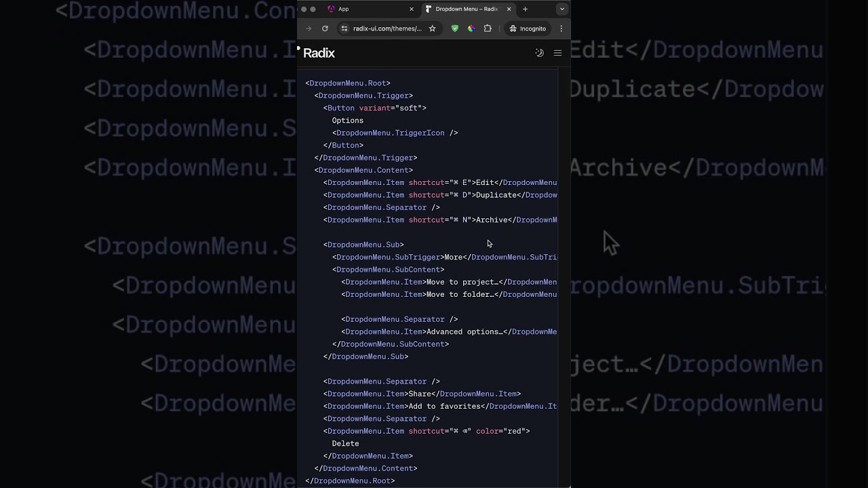Click the Archive item code line
Image resolution: width=868 pixels, height=488 pixels.
point(440,220)
